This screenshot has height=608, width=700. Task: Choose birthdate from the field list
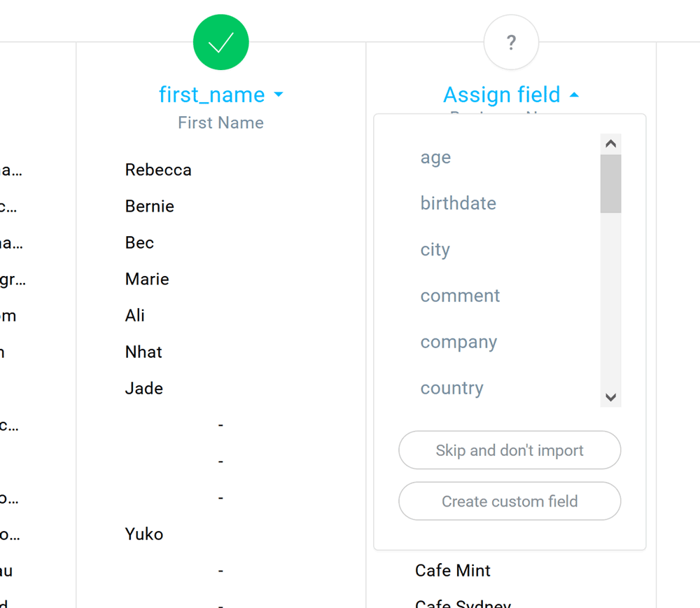458,203
